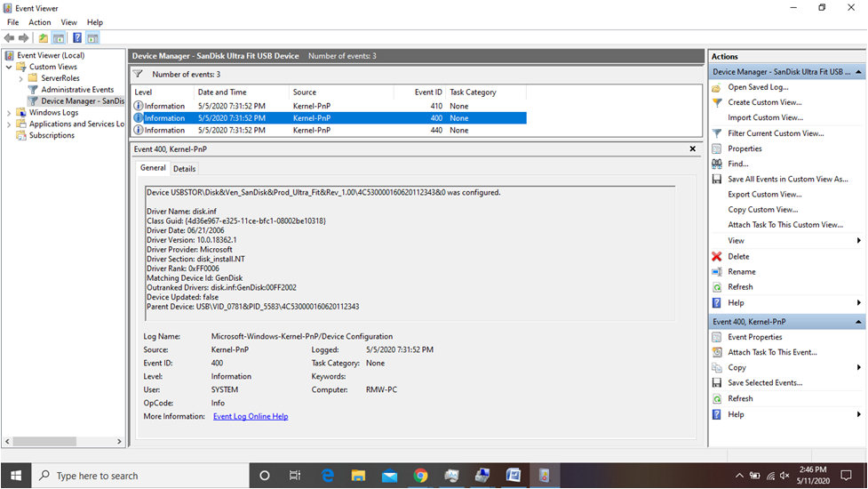Select Subscriptions in the console tree
This screenshot has width=868, height=489.
coord(52,136)
